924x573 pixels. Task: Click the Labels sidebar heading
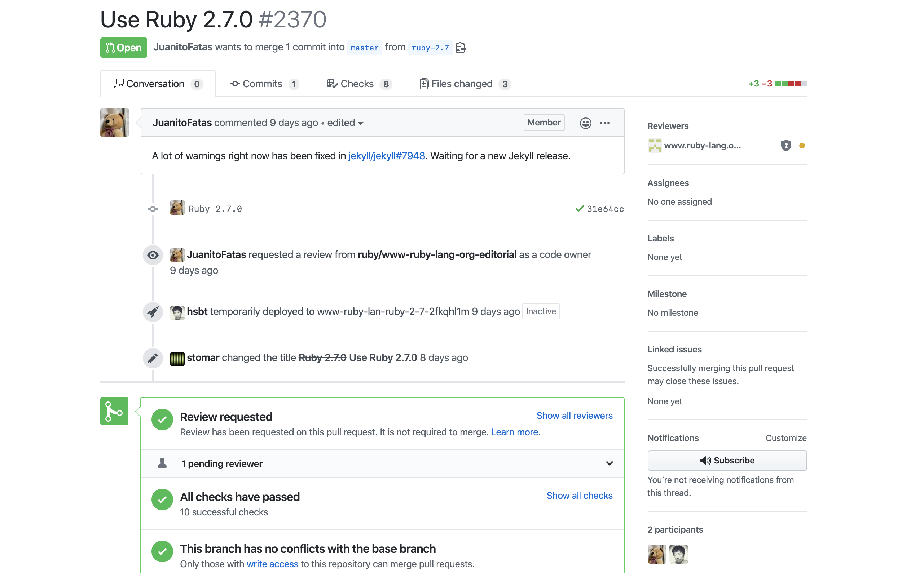click(x=660, y=238)
